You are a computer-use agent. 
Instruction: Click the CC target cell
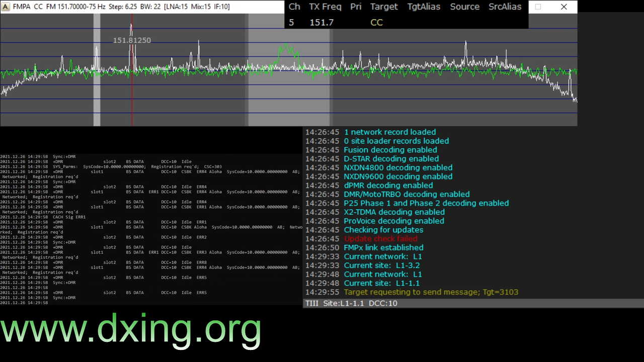pos(376,22)
